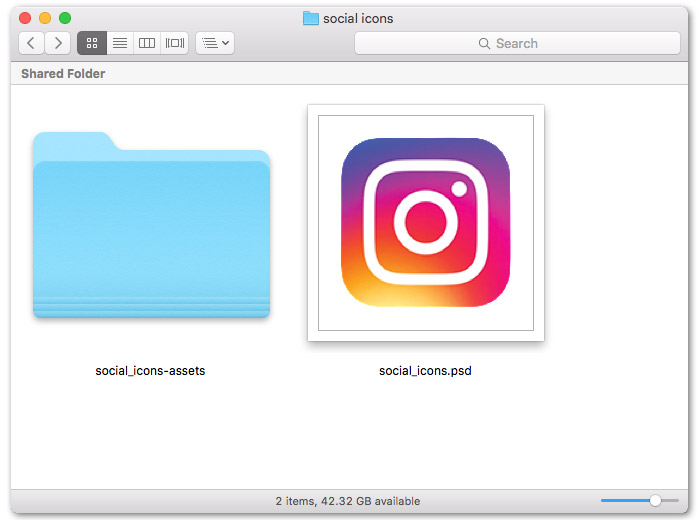Click the 2 items status bar text

click(348, 501)
